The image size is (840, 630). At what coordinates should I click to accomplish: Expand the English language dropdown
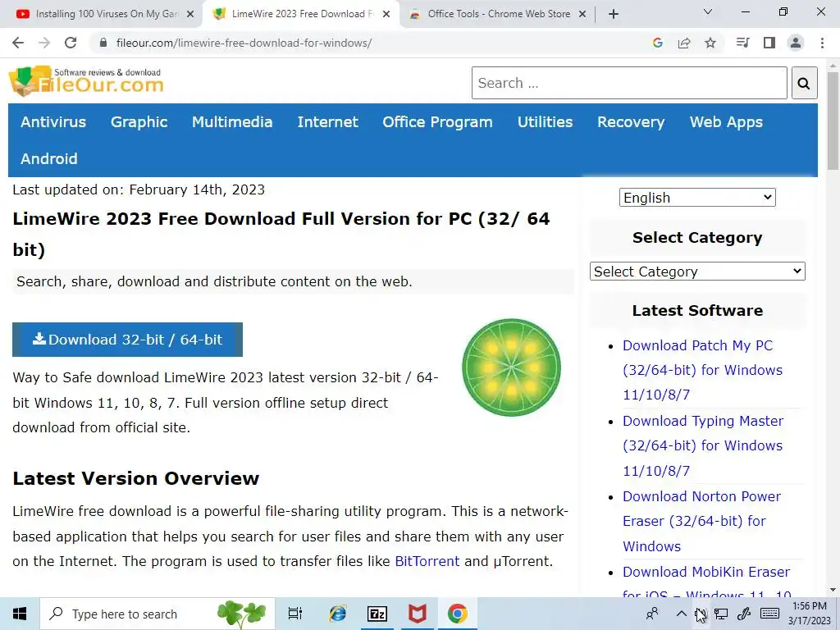click(697, 198)
